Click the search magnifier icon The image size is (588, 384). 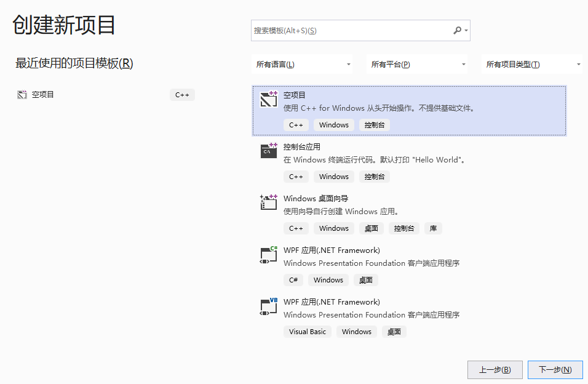point(457,30)
